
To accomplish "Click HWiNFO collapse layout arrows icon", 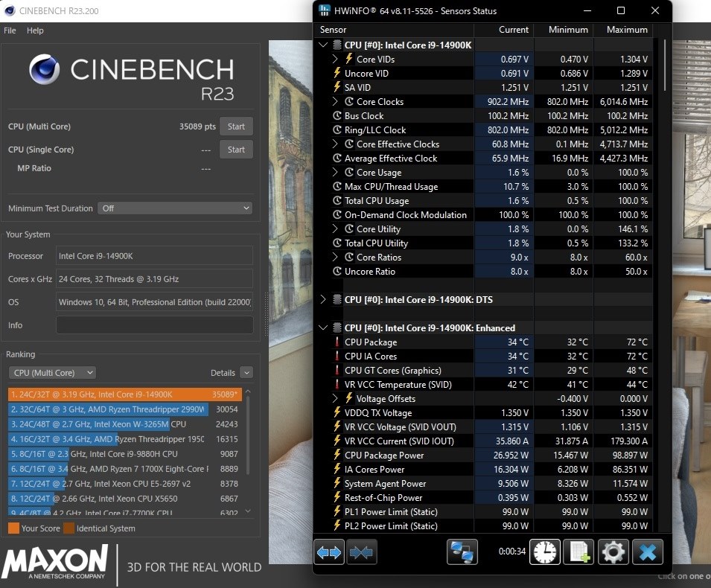I will click(x=361, y=552).
